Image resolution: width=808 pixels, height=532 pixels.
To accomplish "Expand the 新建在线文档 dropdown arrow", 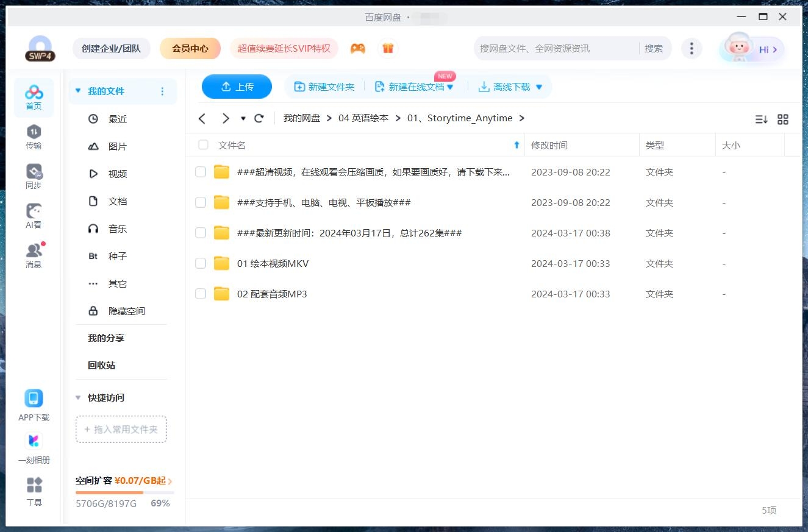I will pos(450,87).
